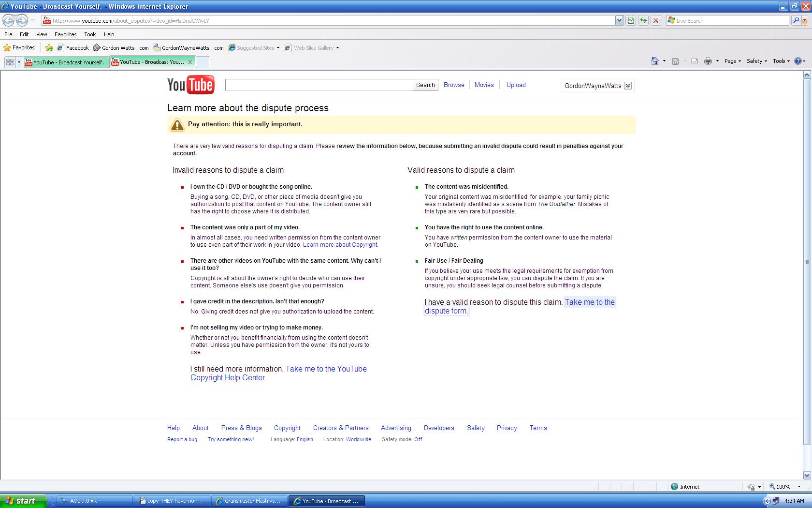Click the YouTube search text box
Image resolution: width=812 pixels, height=508 pixels.
[319, 85]
